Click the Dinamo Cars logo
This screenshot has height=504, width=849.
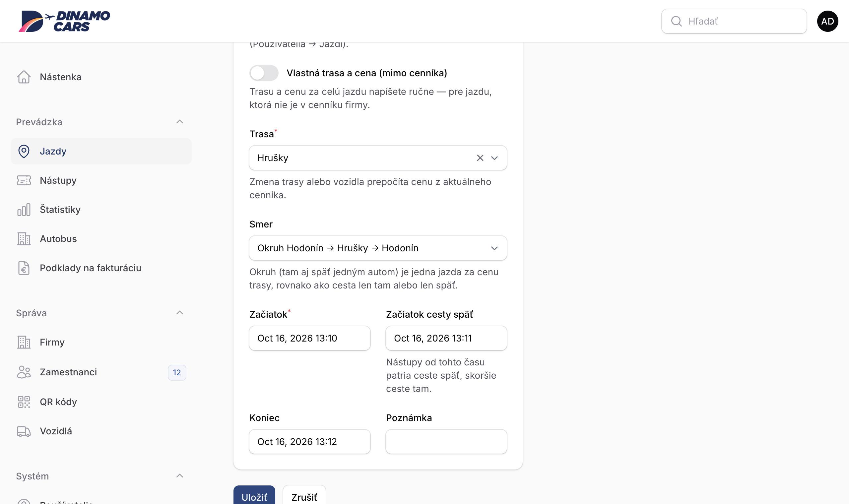coord(64,21)
